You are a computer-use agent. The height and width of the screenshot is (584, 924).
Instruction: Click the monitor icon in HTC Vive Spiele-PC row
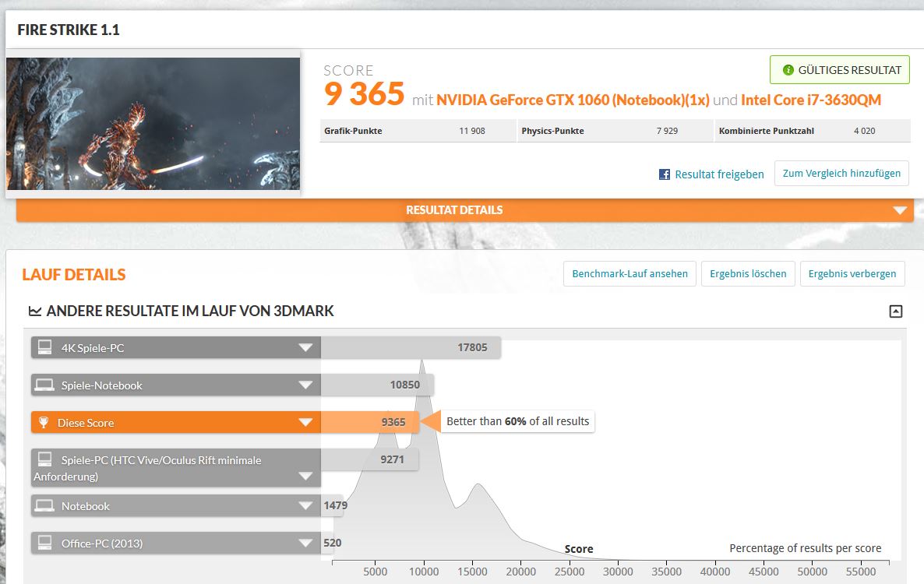(x=45, y=459)
